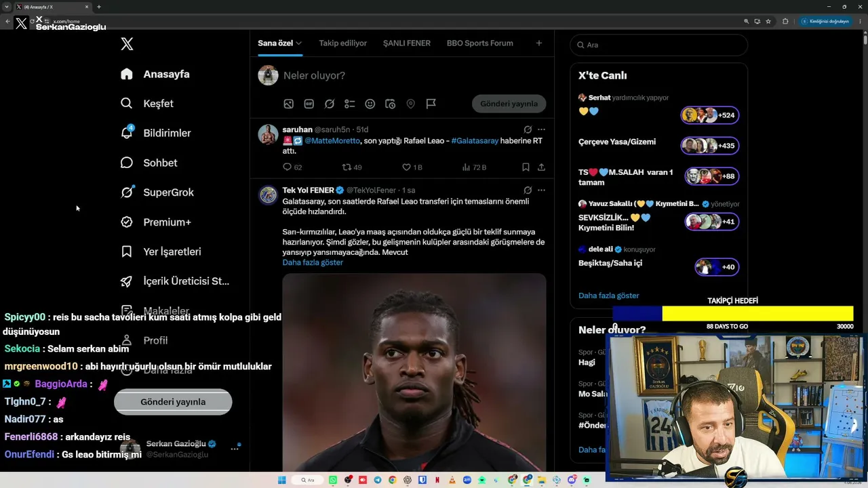View analytics of saruhan's post

pyautogui.click(x=474, y=167)
